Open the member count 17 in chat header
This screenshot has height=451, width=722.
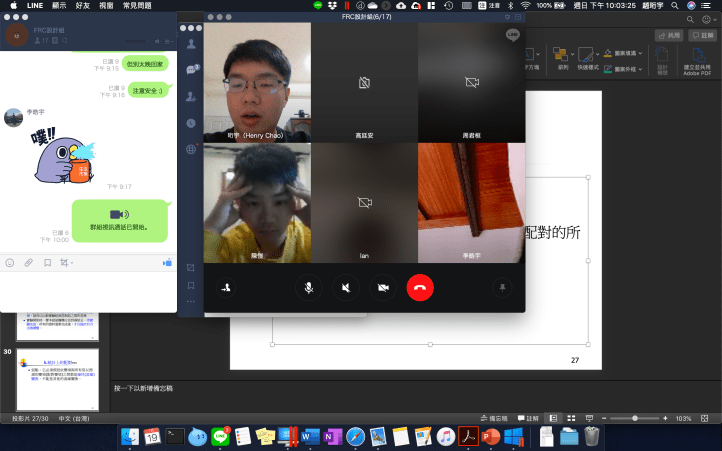tap(41, 41)
